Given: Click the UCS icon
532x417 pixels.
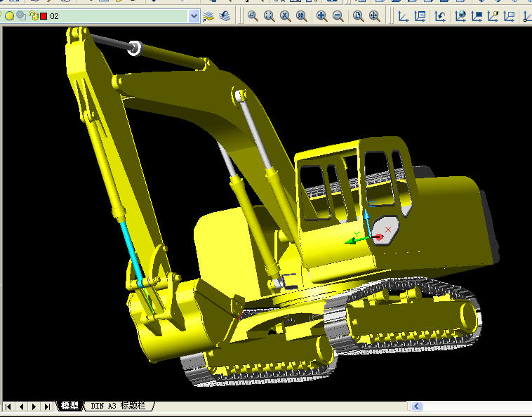Looking at the screenshot, I should pos(403,16).
